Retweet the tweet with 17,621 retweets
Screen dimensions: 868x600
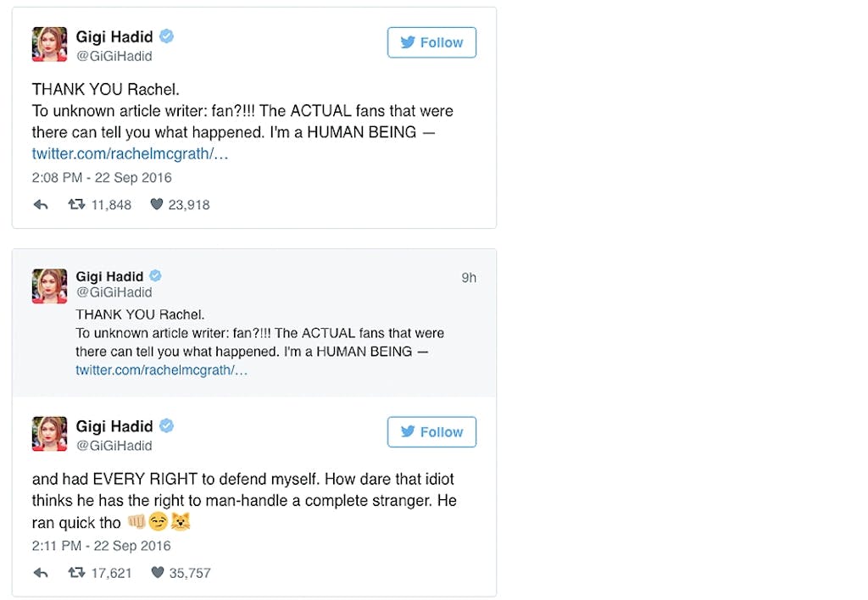pos(76,573)
